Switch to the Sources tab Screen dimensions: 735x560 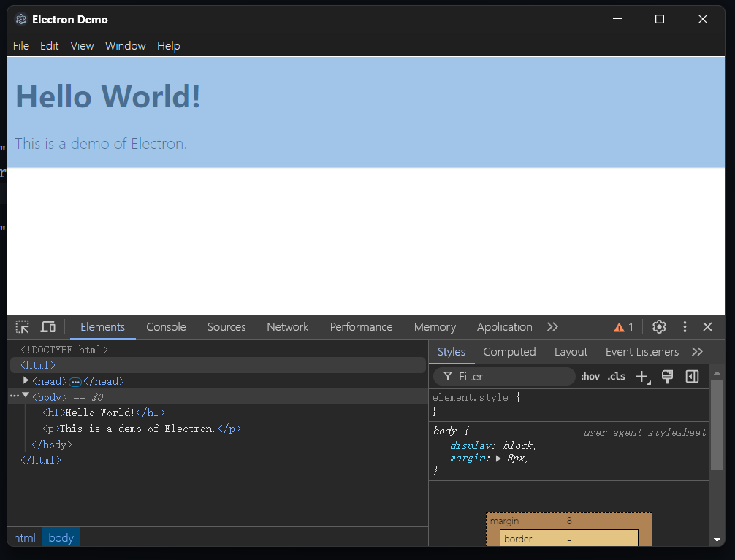[x=226, y=326]
